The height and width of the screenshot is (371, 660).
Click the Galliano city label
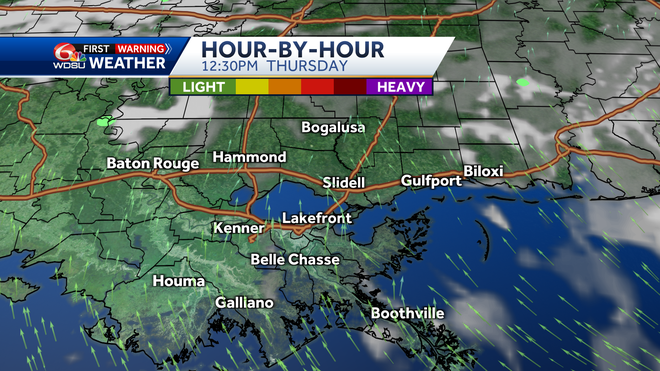(x=244, y=302)
